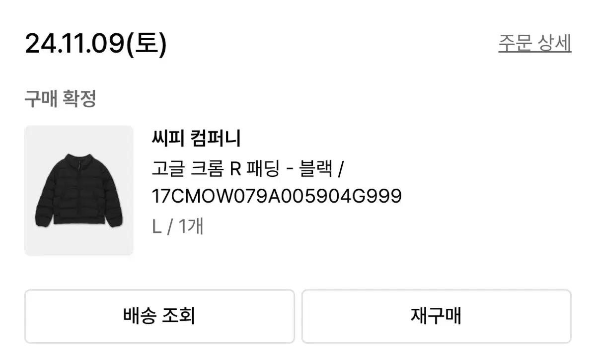Click the 구매 확정 status label

coord(60,99)
